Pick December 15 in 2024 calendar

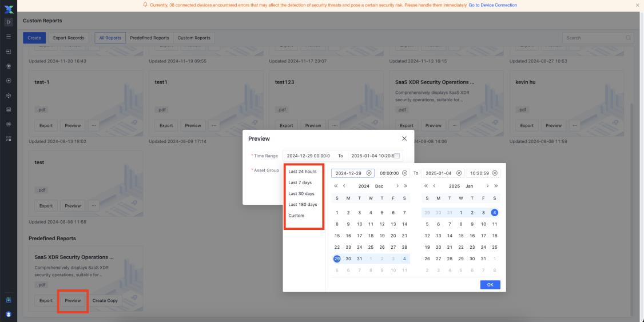pos(337,236)
